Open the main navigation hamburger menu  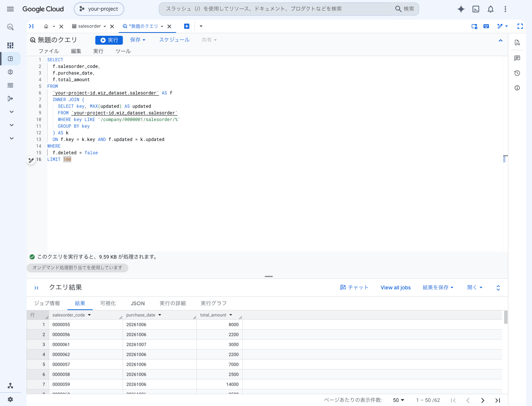pyautogui.click(x=10, y=9)
